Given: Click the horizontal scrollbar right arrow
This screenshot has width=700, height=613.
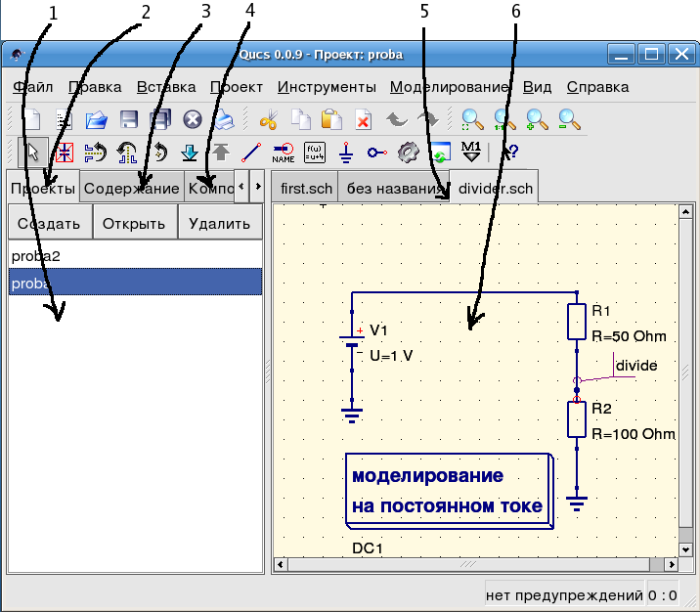Looking at the screenshot, I should pyautogui.click(x=672, y=565).
